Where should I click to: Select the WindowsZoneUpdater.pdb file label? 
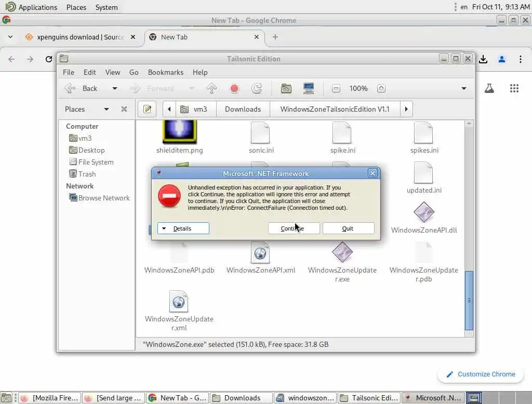(424, 275)
